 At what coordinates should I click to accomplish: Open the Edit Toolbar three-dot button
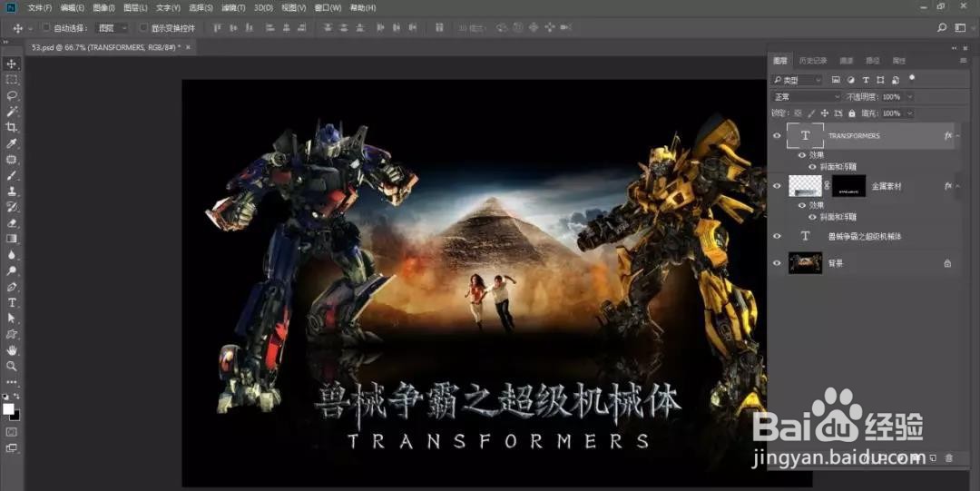(x=11, y=382)
